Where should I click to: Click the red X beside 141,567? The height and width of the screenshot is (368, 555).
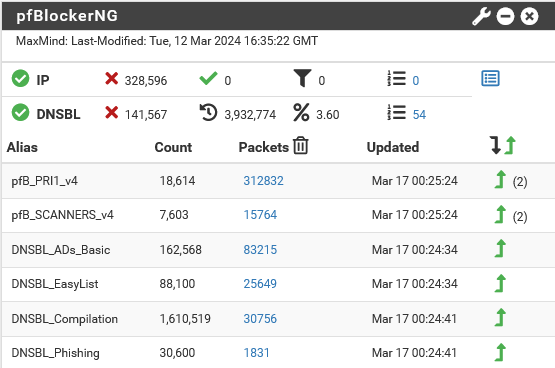[111, 113]
